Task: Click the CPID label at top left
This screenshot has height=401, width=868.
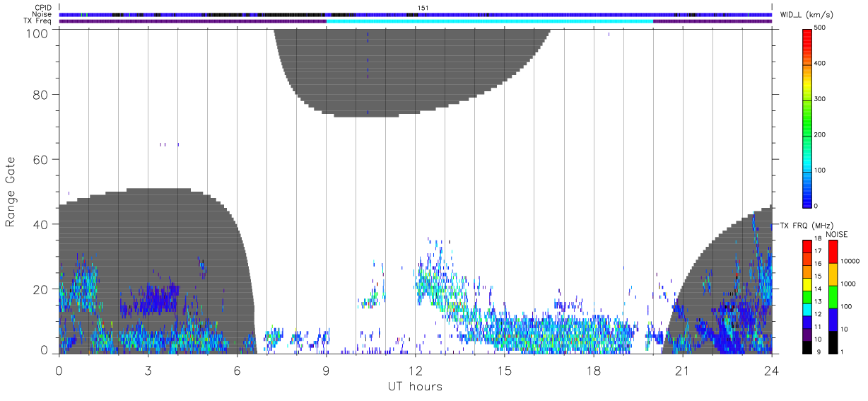Action: tap(42, 8)
